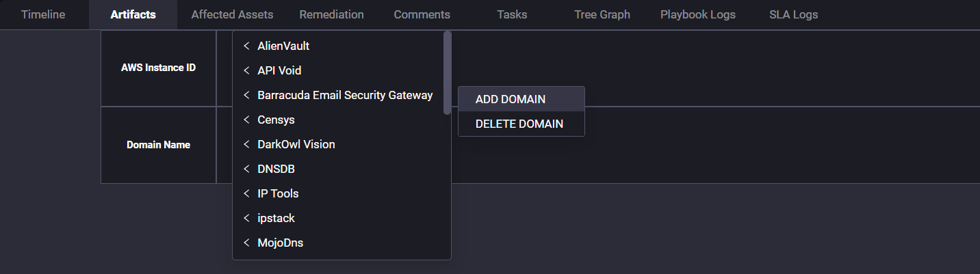Click the integrations menu scrollbar thumb

click(447, 72)
